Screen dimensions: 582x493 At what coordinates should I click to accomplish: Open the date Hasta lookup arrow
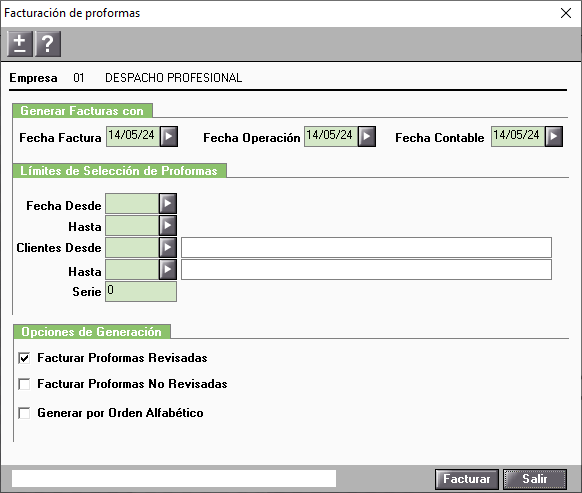[168, 225]
